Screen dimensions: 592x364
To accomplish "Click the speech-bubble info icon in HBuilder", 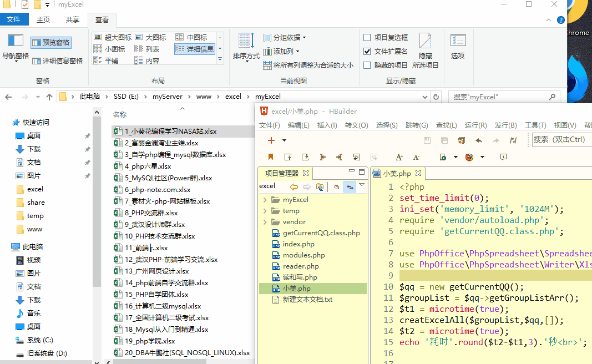I will click(503, 157).
